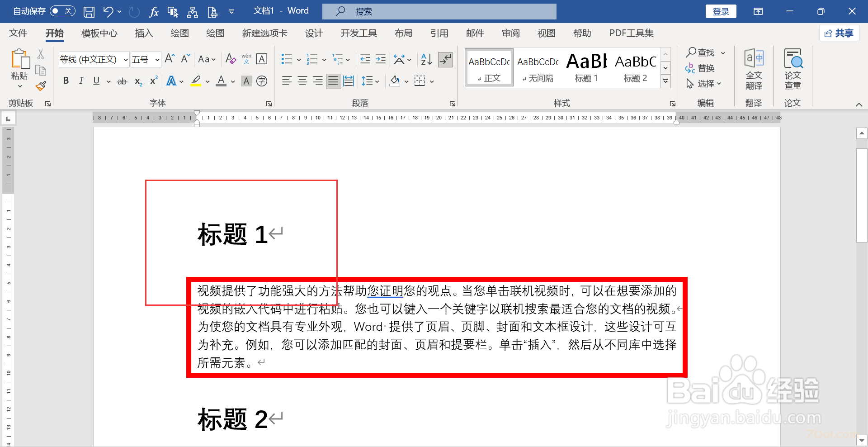868x447 pixels.
Task: Click the Share (共享) button
Action: pyautogui.click(x=839, y=33)
